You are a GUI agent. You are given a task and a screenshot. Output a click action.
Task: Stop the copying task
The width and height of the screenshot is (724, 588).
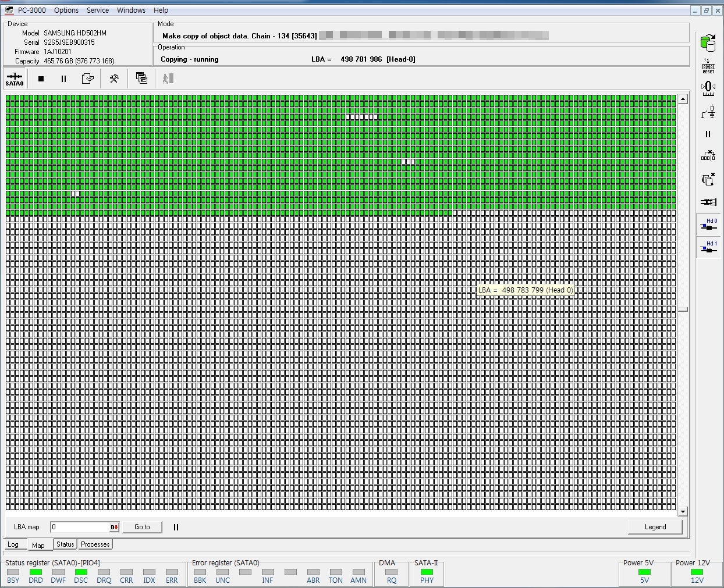point(41,79)
